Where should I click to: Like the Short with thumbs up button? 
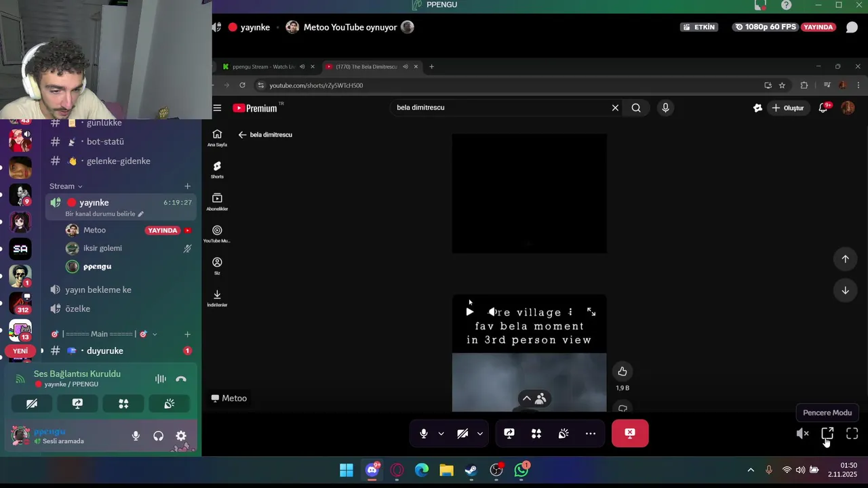623,371
